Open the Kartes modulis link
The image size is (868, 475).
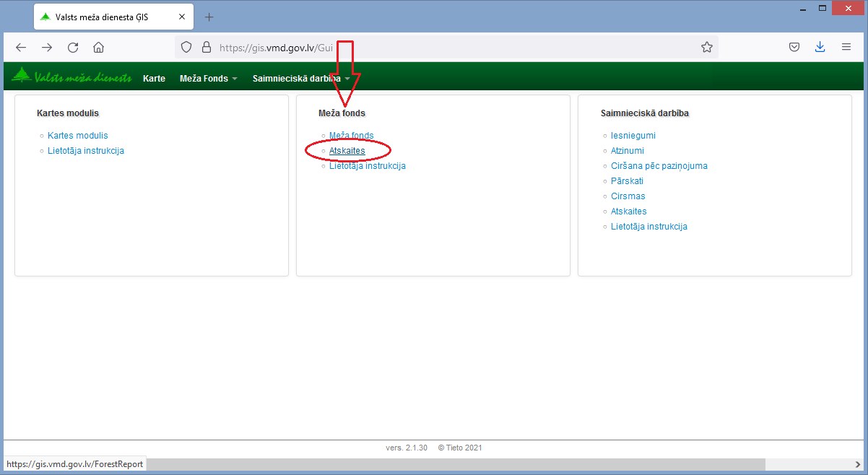tap(78, 135)
